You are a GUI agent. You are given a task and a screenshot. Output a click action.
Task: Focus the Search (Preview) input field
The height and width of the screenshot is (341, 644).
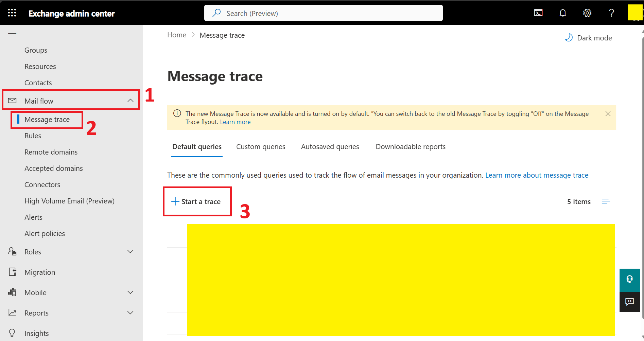pyautogui.click(x=324, y=13)
